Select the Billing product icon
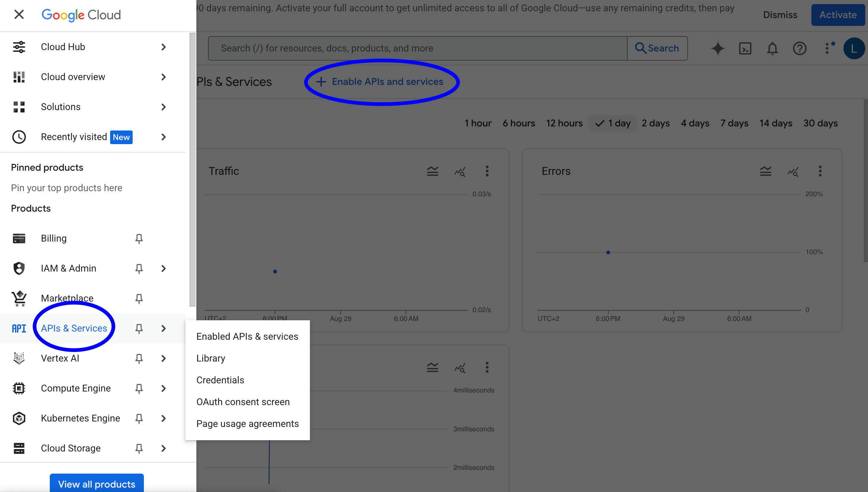The height and width of the screenshot is (492, 868). click(19, 238)
